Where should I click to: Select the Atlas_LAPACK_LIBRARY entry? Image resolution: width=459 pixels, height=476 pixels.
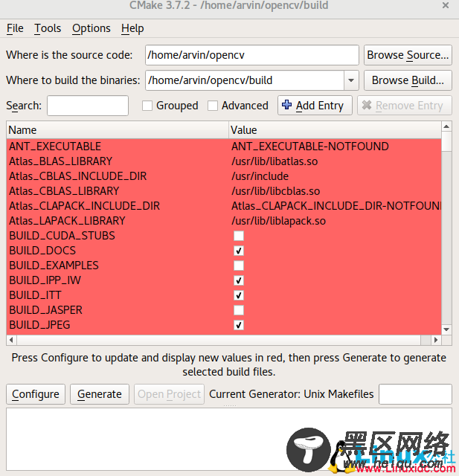pyautogui.click(x=67, y=221)
